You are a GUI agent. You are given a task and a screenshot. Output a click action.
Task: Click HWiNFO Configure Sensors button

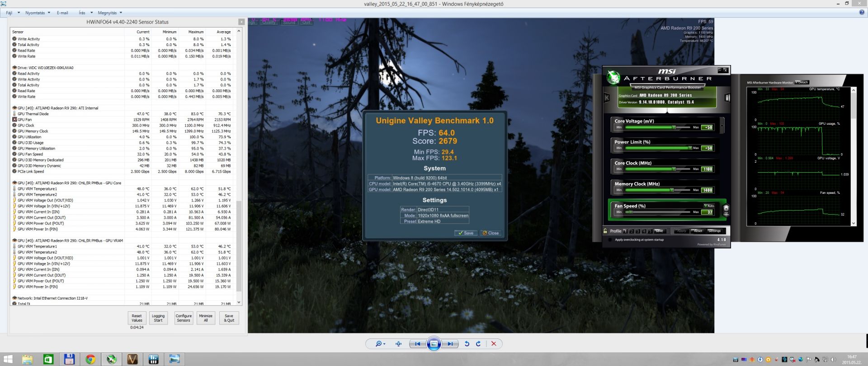click(184, 318)
